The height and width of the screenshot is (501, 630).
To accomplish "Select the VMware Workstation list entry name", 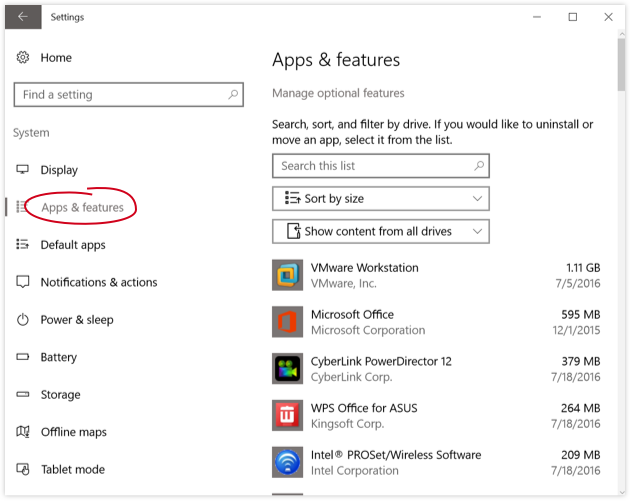I will pyautogui.click(x=364, y=268).
